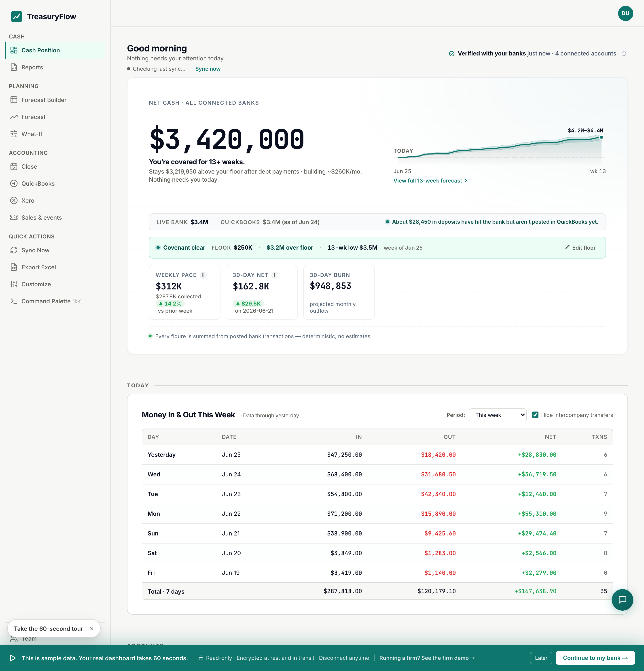Open the DU user avatar
Image resolution: width=644 pixels, height=671 pixels.
(x=625, y=13)
